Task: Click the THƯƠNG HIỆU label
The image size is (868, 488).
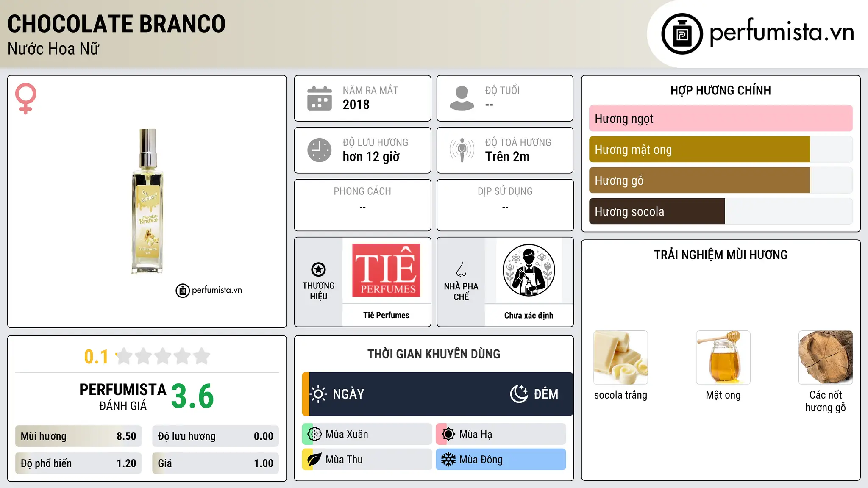Action: coord(318,291)
